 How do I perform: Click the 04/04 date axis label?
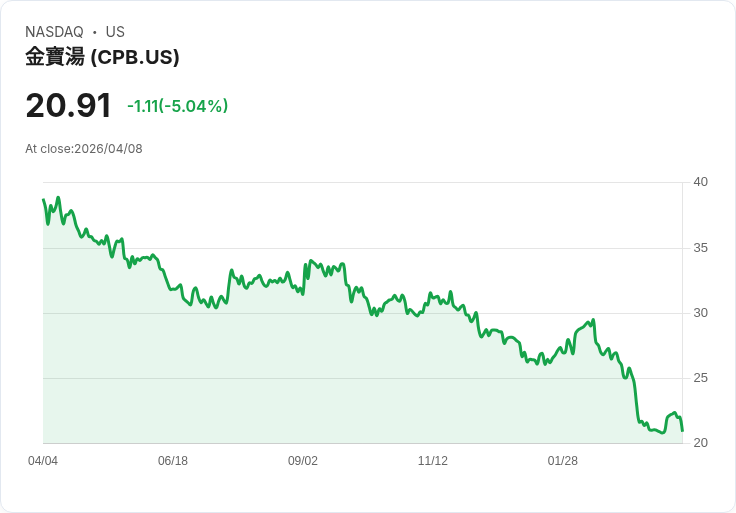43,461
